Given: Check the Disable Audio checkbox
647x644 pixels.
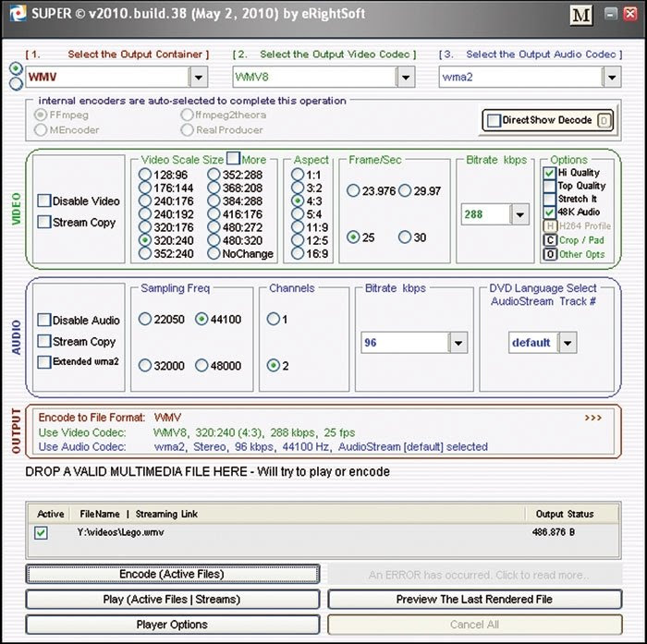Looking at the screenshot, I should tap(43, 320).
